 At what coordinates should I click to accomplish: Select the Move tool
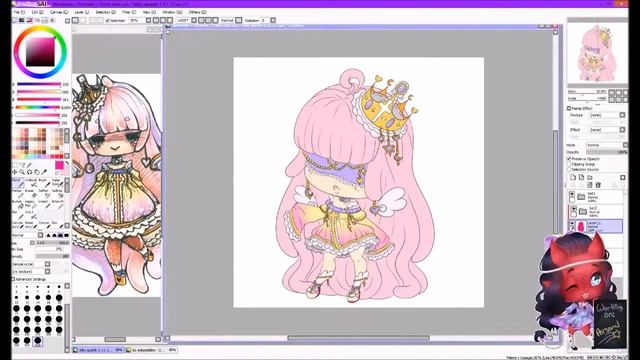tap(15, 172)
